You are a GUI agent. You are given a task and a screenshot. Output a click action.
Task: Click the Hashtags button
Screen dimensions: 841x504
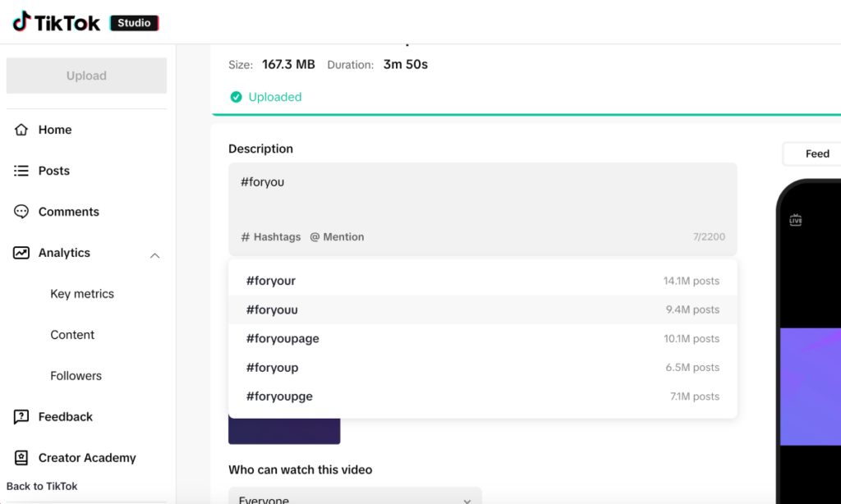pyautogui.click(x=271, y=237)
